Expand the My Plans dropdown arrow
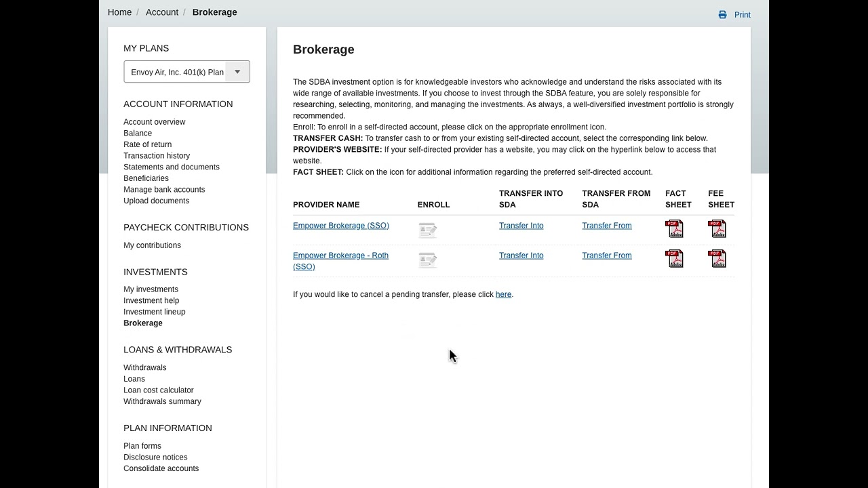Image resolution: width=868 pixels, height=488 pixels. [237, 72]
